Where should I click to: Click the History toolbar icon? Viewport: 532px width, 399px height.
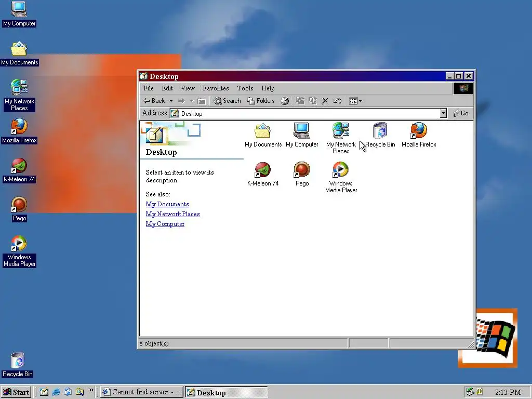[x=285, y=101]
